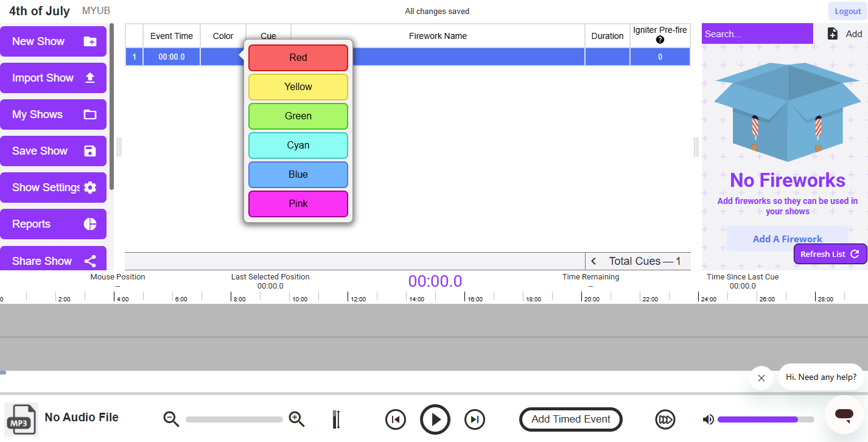This screenshot has height=442, width=868.
Task: Click the fireworks Search field
Action: 757,33
